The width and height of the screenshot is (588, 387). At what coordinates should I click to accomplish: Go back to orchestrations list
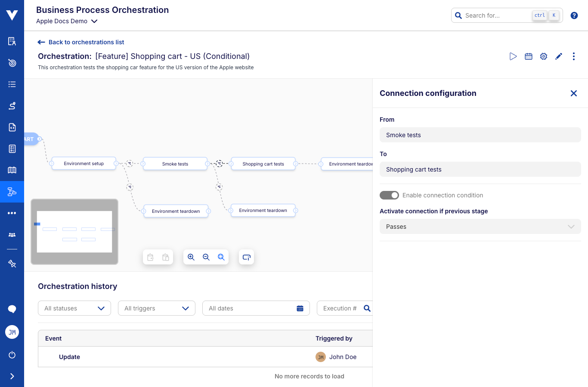(80, 42)
